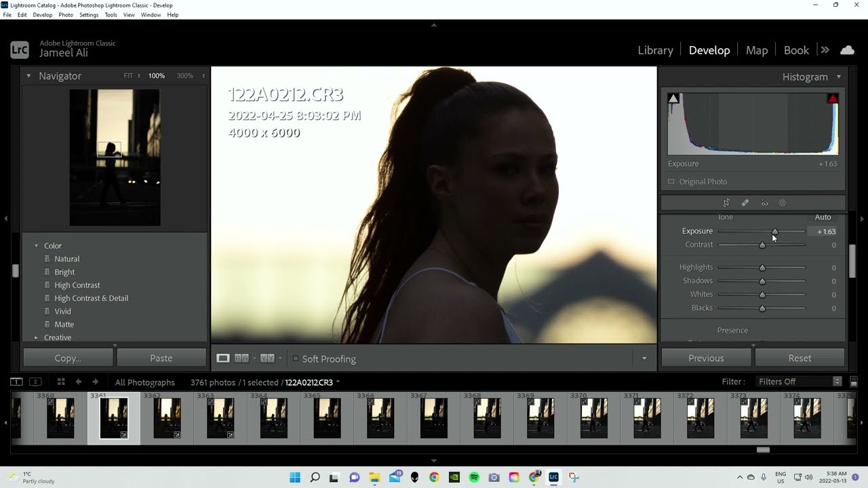Select filmstrip thumbnail 3362
Viewport: 868px width, 488px height.
pyautogui.click(x=167, y=418)
